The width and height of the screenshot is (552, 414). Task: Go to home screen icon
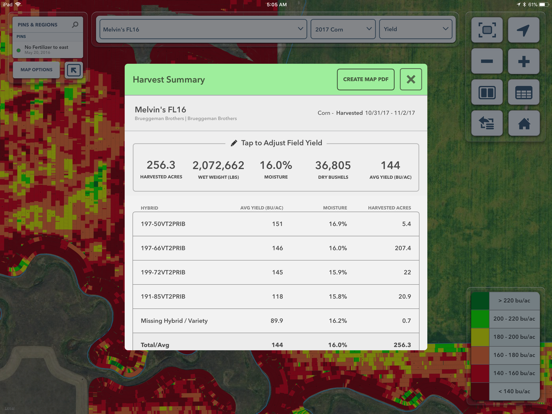click(523, 124)
